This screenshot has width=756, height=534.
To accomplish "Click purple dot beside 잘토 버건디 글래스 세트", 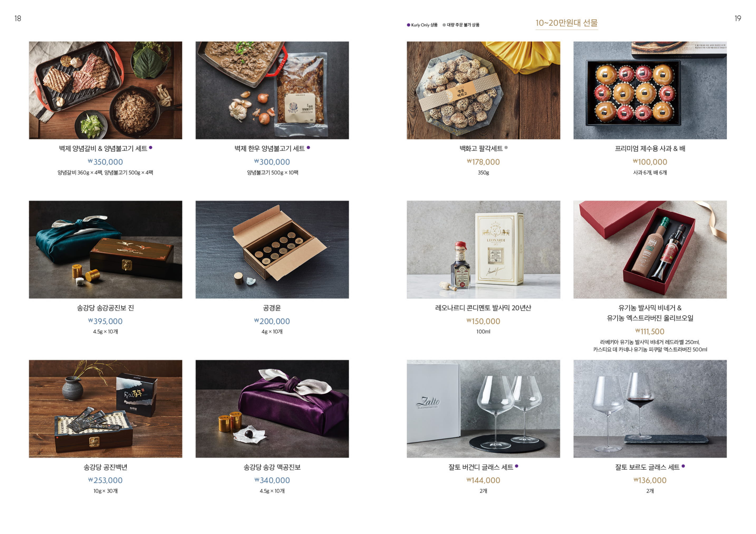I will coord(517,466).
